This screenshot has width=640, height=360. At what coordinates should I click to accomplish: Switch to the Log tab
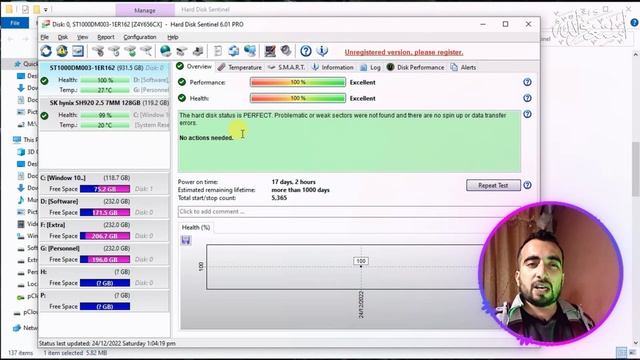tap(370, 67)
